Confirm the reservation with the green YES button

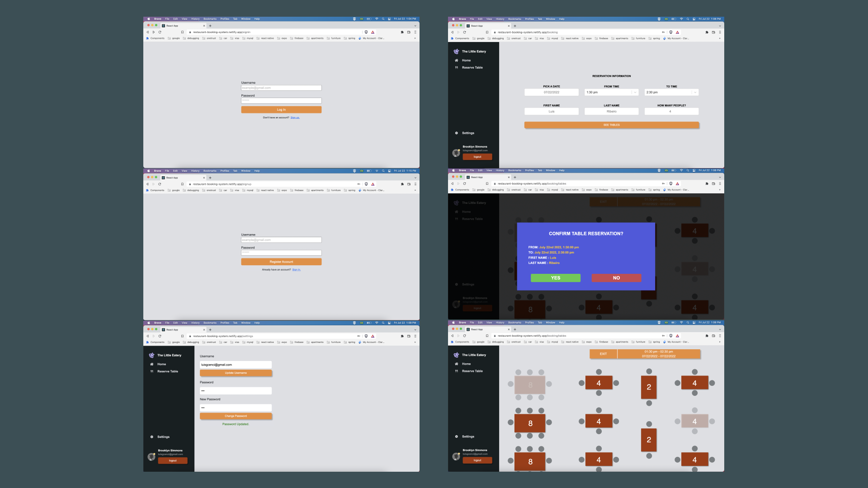[556, 278]
